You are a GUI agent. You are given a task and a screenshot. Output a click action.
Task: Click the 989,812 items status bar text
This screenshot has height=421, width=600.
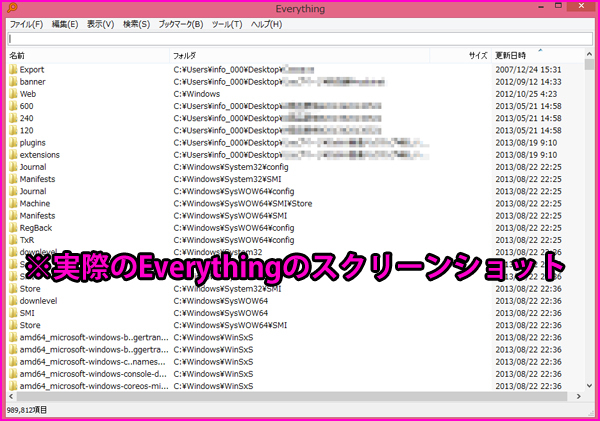(27, 410)
